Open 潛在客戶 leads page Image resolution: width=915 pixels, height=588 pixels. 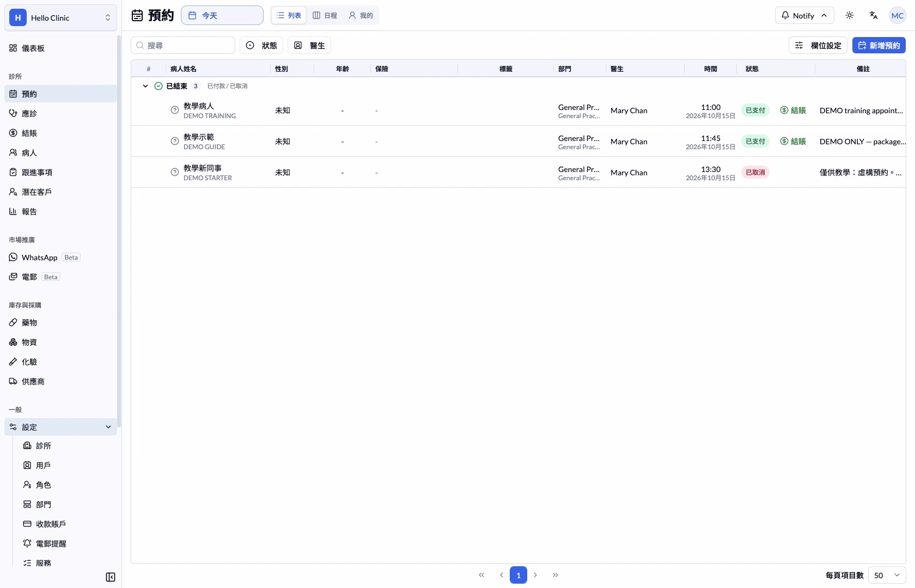(60, 192)
